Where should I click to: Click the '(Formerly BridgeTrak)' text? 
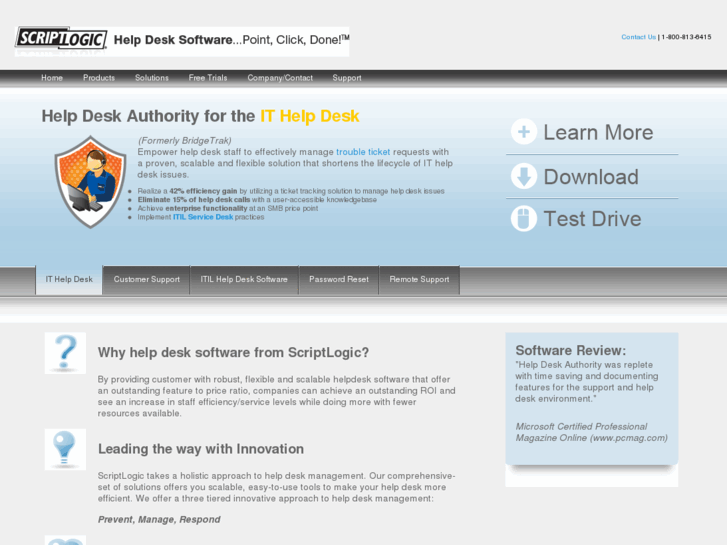tap(185, 141)
